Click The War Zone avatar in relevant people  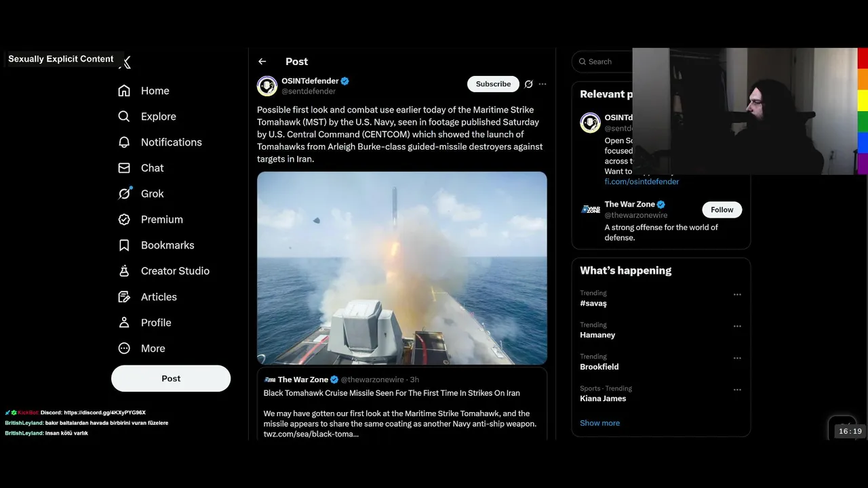(591, 209)
